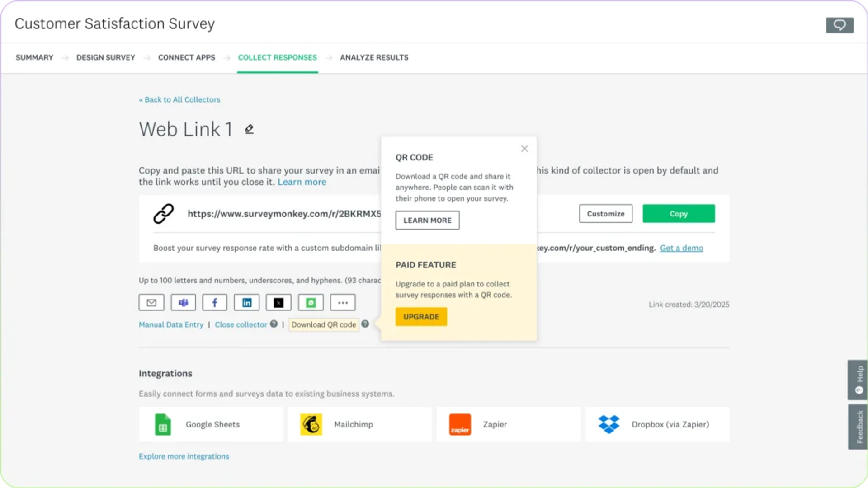Click the Web Link 1 heading
The image size is (868, 488).
(x=186, y=130)
